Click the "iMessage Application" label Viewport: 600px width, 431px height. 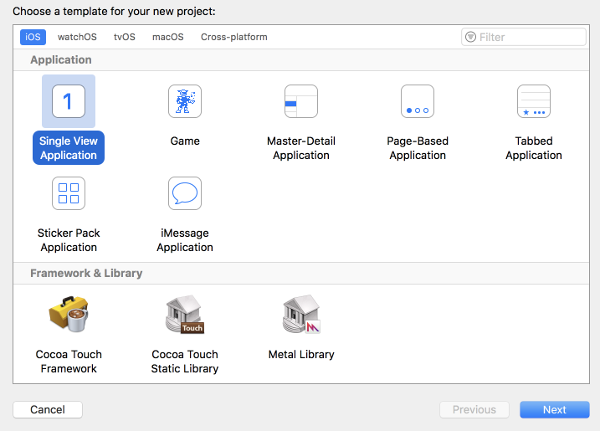point(185,240)
